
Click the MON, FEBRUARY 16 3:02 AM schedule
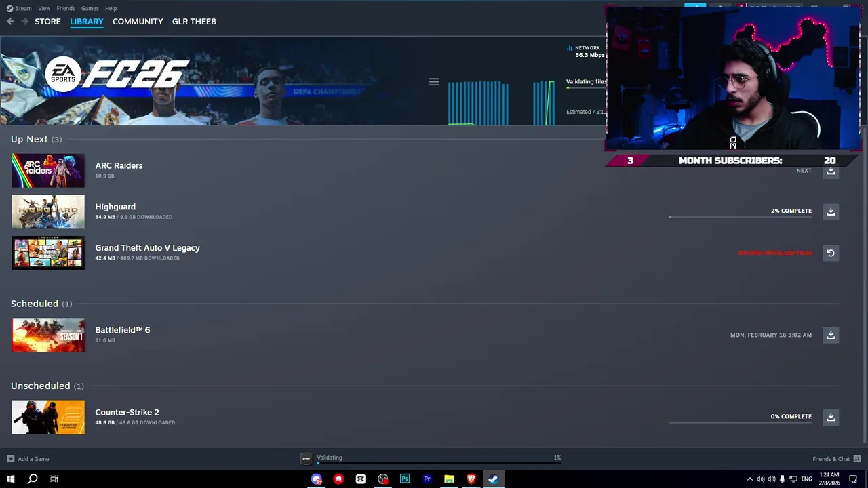(770, 335)
